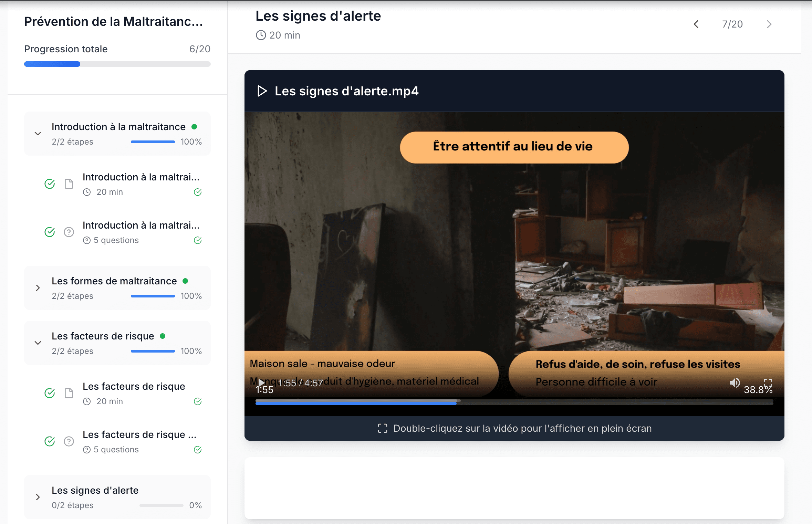
Task: Click left green check of Les facteurs de risque quiz
Action: (x=50, y=441)
